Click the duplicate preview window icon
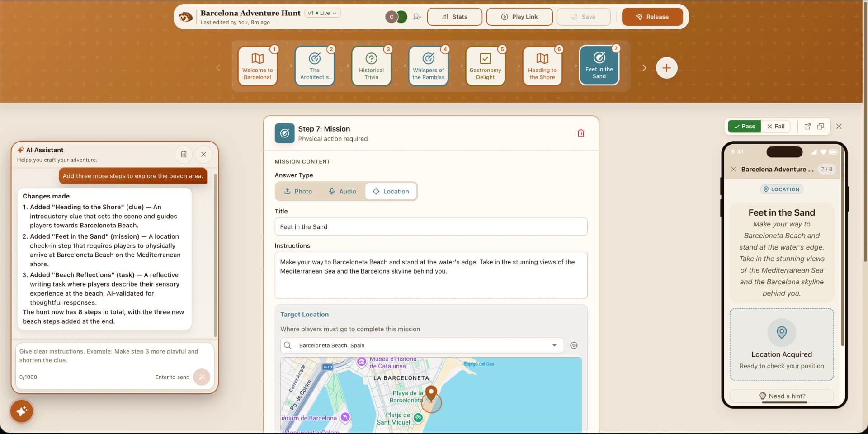The image size is (868, 434). tap(821, 127)
